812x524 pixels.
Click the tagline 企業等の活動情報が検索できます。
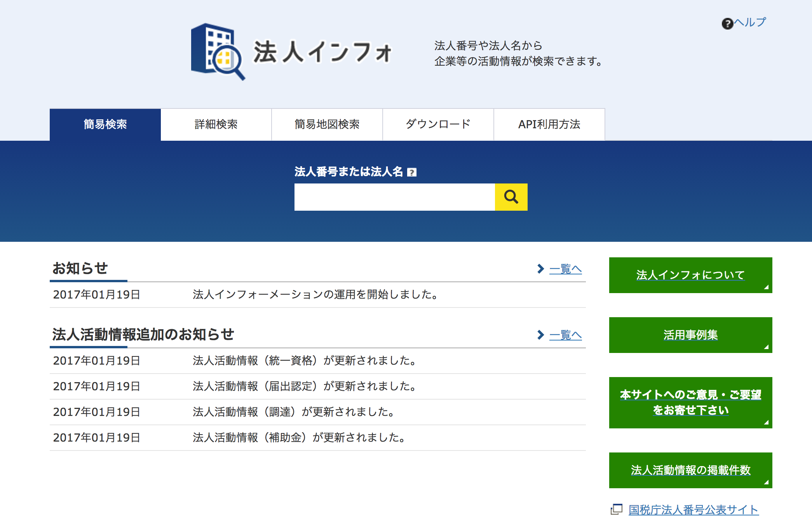[x=518, y=61]
